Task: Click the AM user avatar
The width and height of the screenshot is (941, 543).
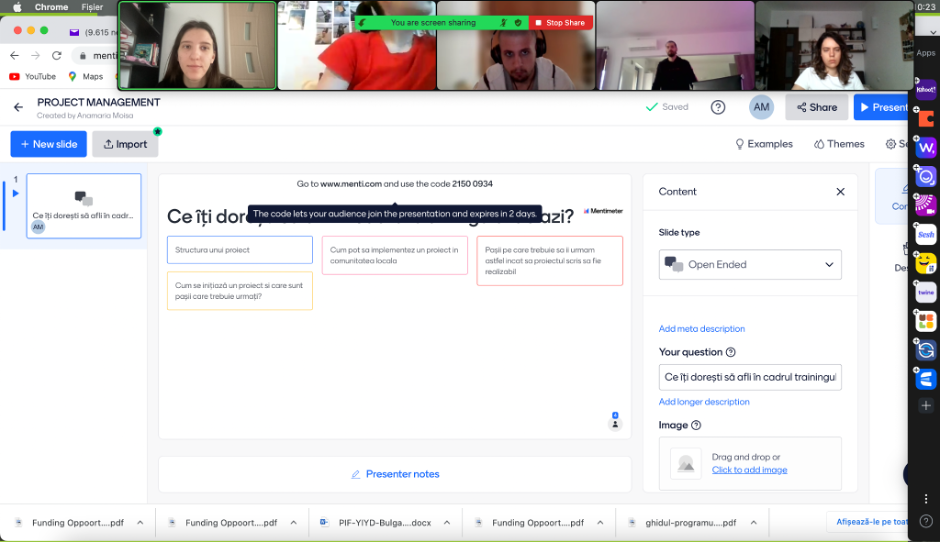Action: (x=761, y=107)
